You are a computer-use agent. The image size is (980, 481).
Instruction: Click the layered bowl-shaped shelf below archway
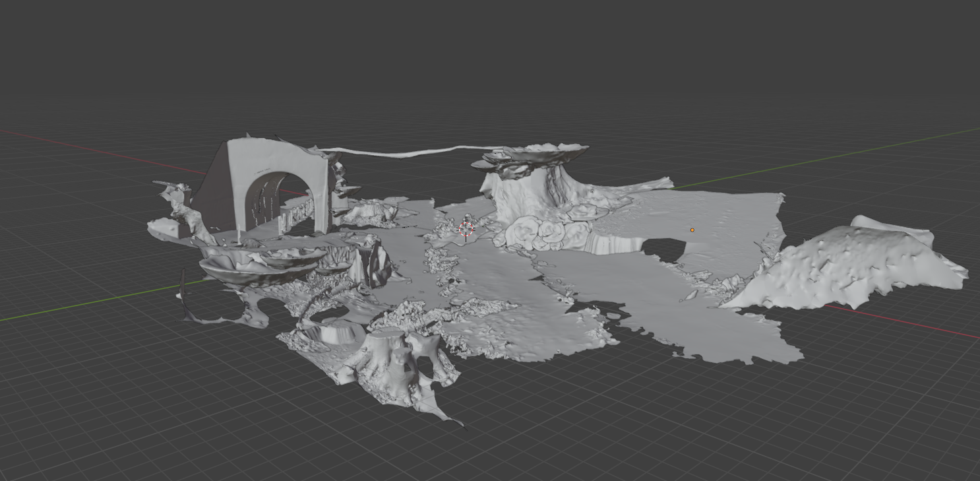pyautogui.click(x=262, y=265)
